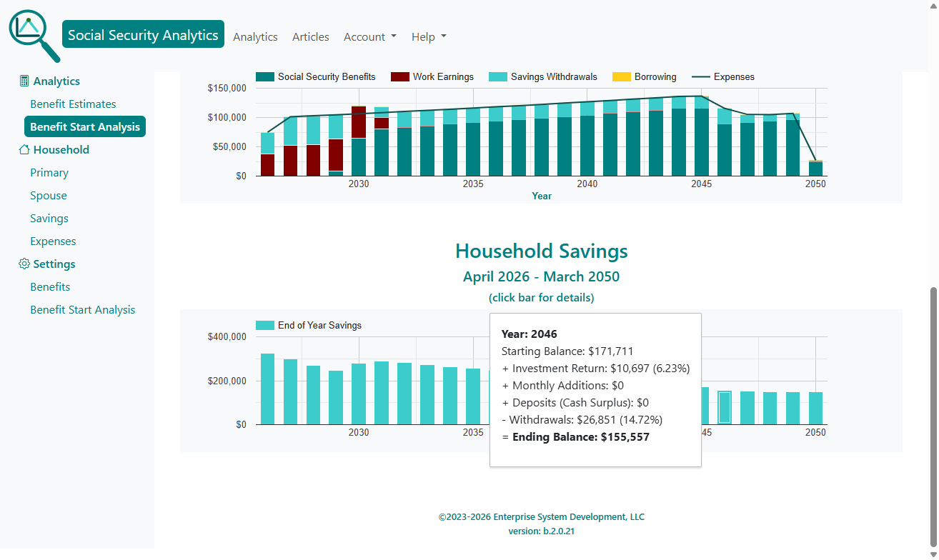This screenshot has width=939, height=560.
Task: Select Analytics in the top navigation bar
Action: pyautogui.click(x=255, y=36)
